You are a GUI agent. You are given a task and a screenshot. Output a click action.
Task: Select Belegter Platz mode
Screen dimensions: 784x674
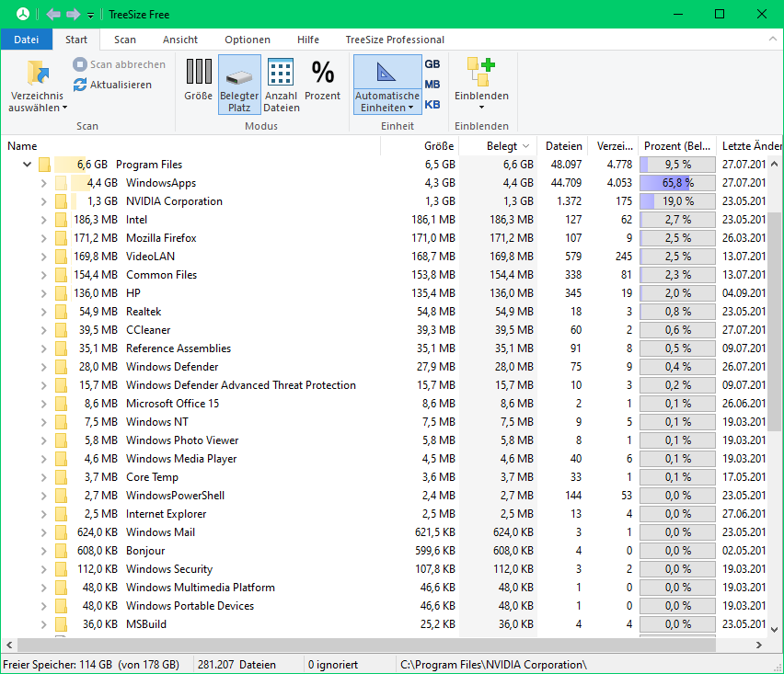point(239,85)
